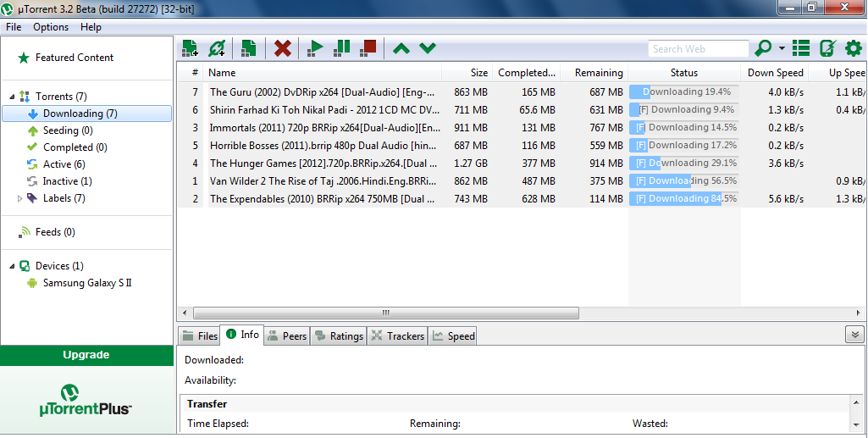Select Feeds (0) in the sidebar
This screenshot has height=438, width=868.
click(55, 232)
